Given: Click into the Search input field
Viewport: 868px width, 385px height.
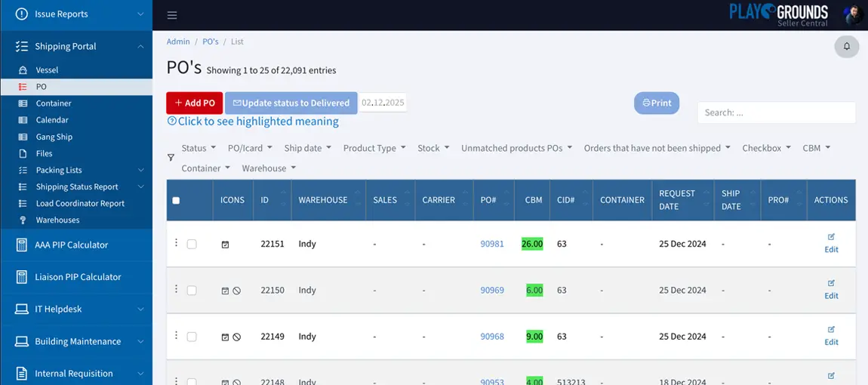Looking at the screenshot, I should click(x=776, y=112).
